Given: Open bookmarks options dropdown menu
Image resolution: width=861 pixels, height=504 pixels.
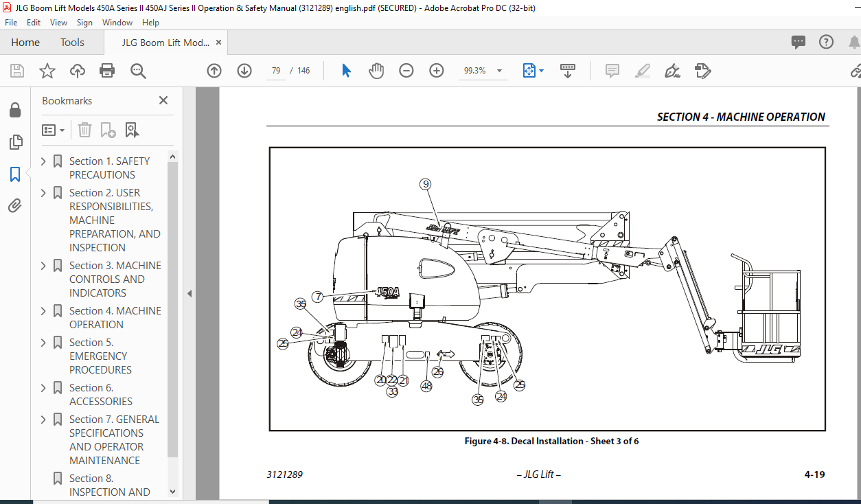Looking at the screenshot, I should click(54, 130).
